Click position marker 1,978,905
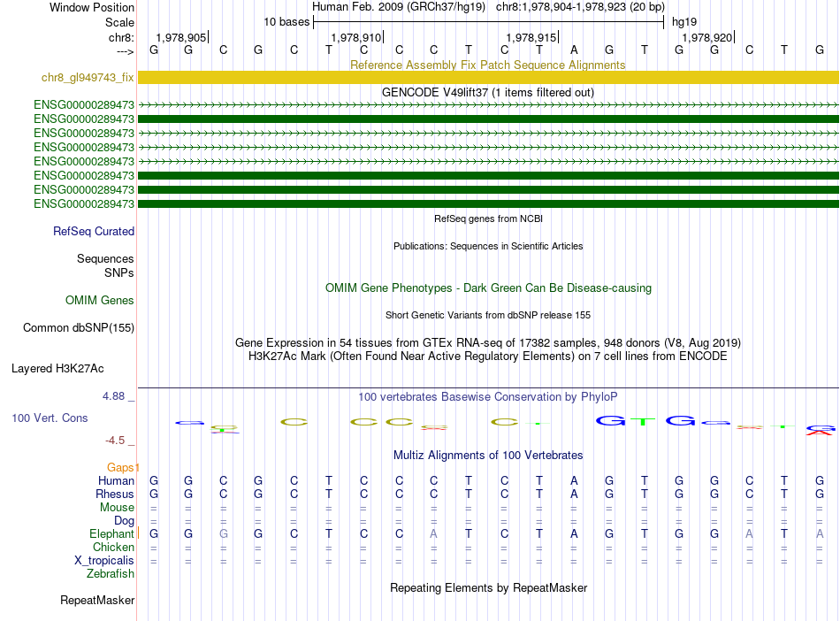Screen dimensions: 840x621 (181, 37)
